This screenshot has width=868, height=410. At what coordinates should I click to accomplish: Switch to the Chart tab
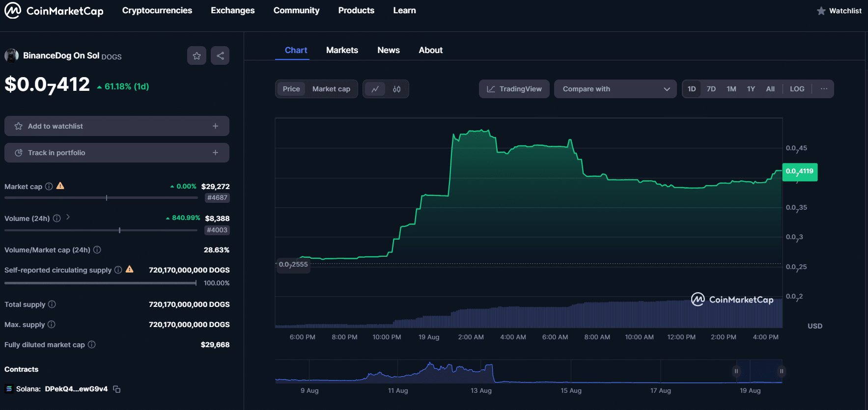(296, 50)
